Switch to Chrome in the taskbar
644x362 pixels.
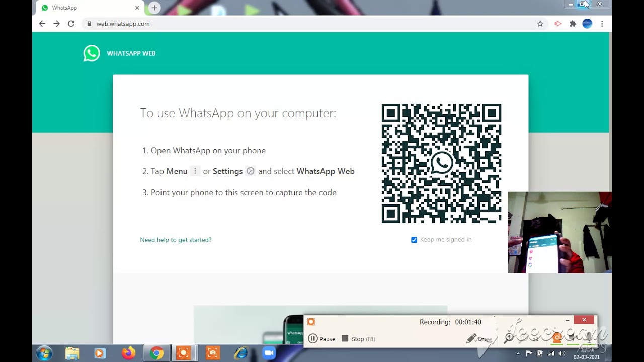point(156,353)
